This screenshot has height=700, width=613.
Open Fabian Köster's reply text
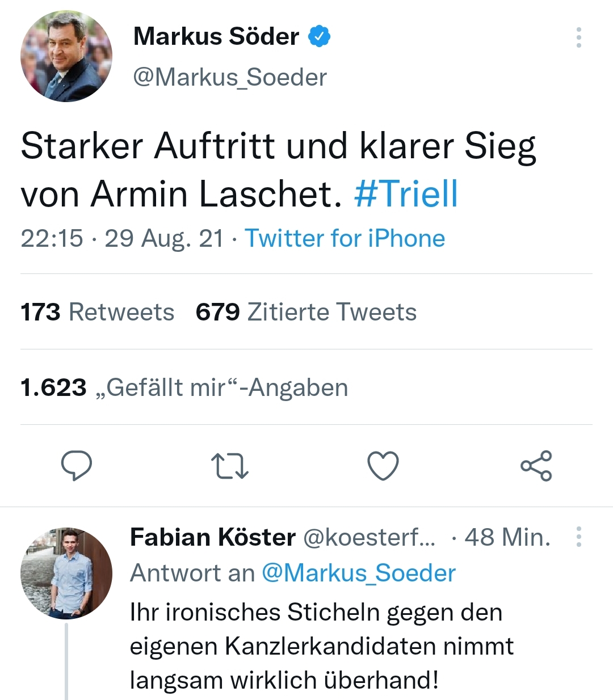click(x=321, y=646)
